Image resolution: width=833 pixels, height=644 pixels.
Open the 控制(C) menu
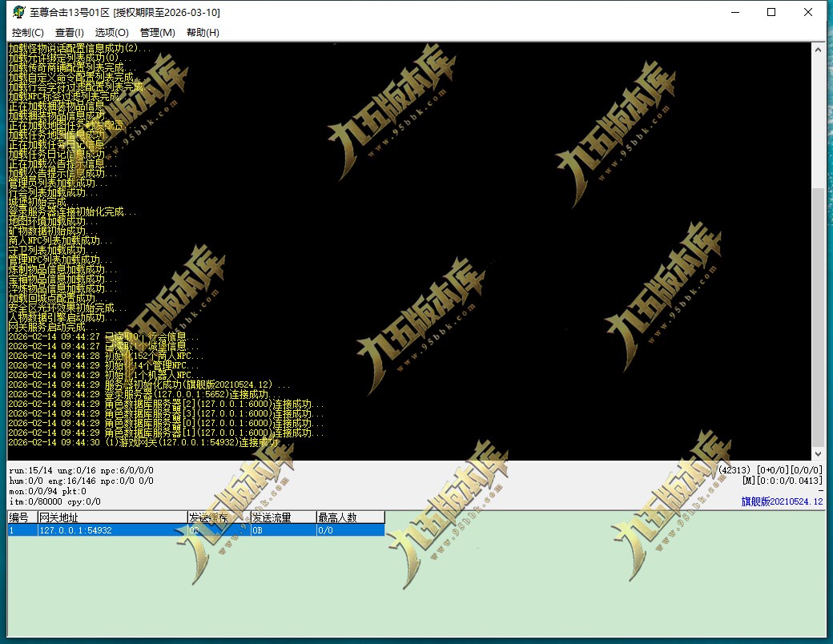[27, 32]
